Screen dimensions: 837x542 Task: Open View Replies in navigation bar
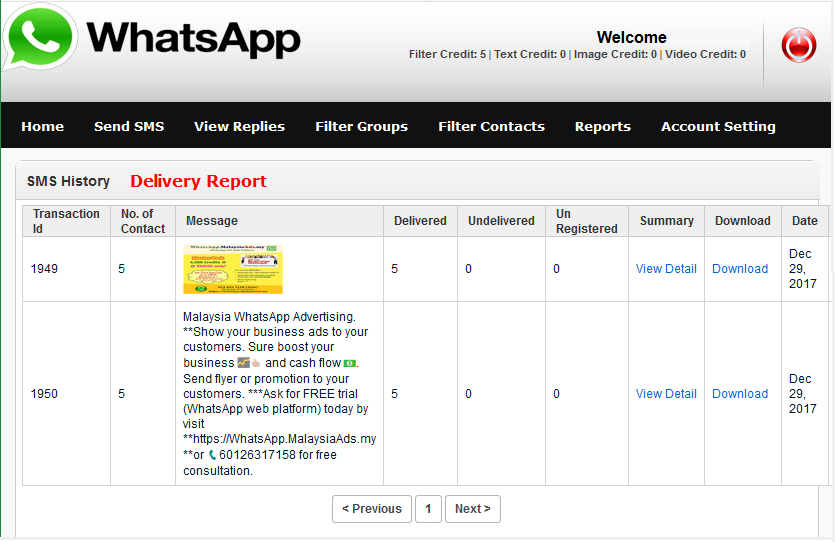pyautogui.click(x=240, y=127)
